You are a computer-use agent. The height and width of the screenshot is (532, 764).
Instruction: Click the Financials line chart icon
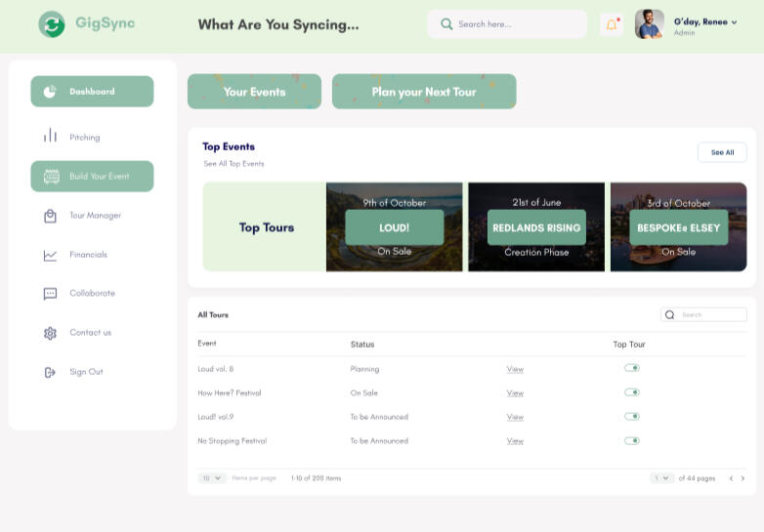tap(50, 255)
